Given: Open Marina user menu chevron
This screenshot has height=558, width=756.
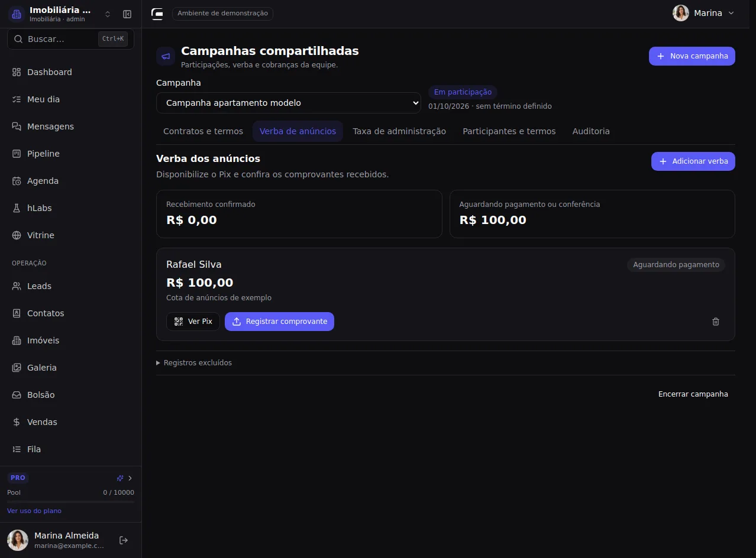Looking at the screenshot, I should coord(731,13).
